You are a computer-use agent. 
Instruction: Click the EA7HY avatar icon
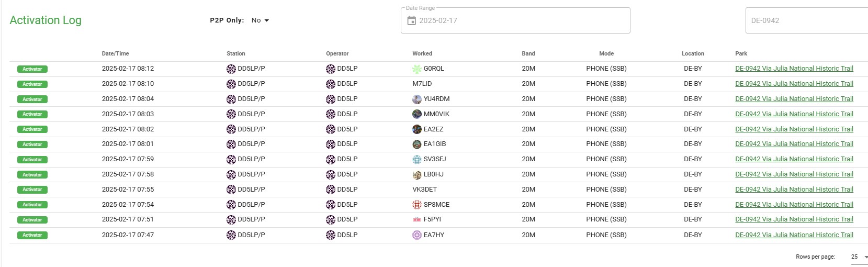[417, 235]
